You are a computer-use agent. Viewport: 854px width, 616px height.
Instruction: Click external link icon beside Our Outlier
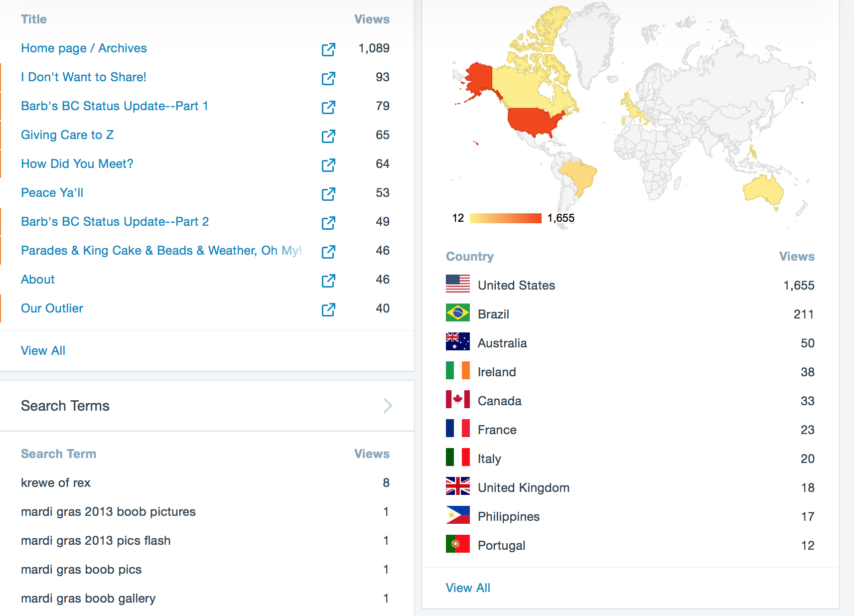click(x=328, y=309)
